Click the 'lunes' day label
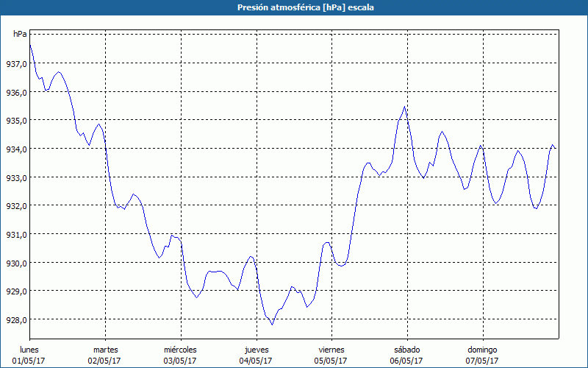The height and width of the screenshot is (368, 588). coord(29,350)
